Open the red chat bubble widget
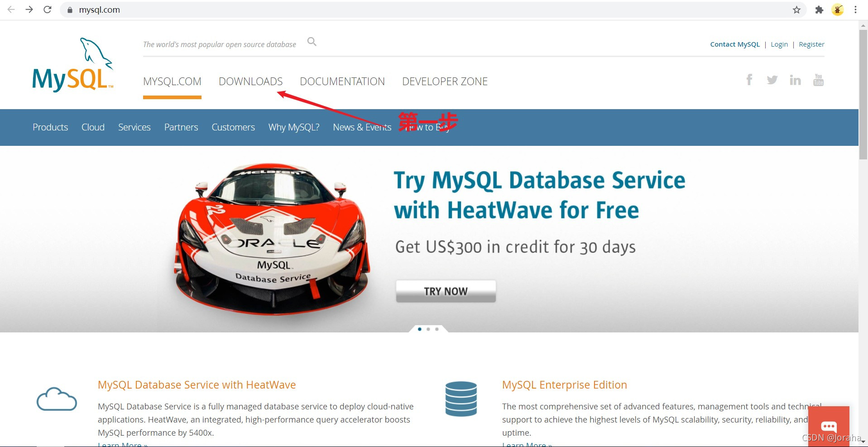 829,426
